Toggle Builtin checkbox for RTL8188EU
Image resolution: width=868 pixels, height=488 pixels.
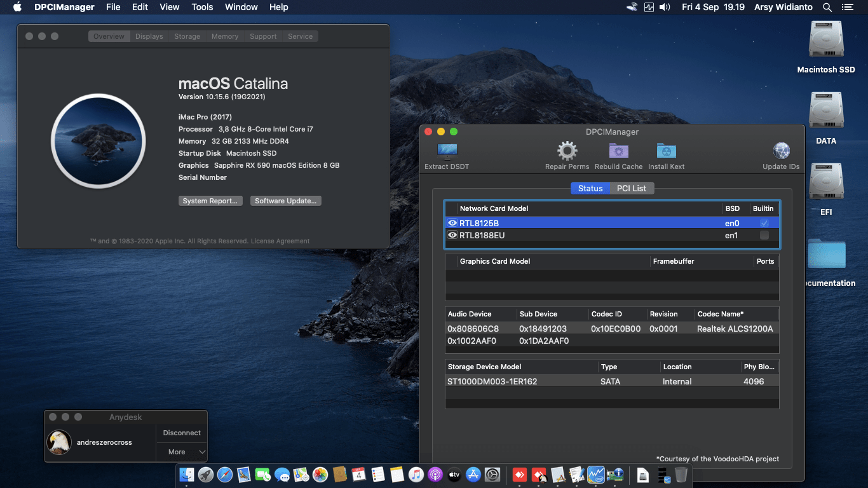point(764,235)
